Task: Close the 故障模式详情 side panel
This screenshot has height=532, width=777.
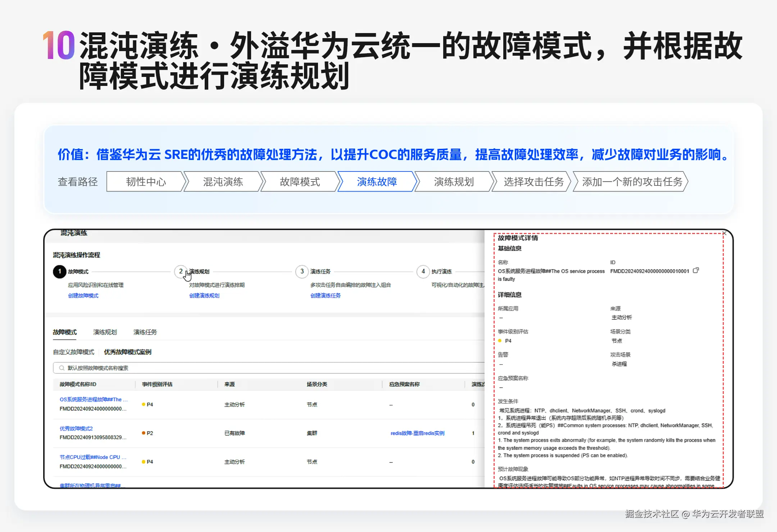Action: [724, 234]
